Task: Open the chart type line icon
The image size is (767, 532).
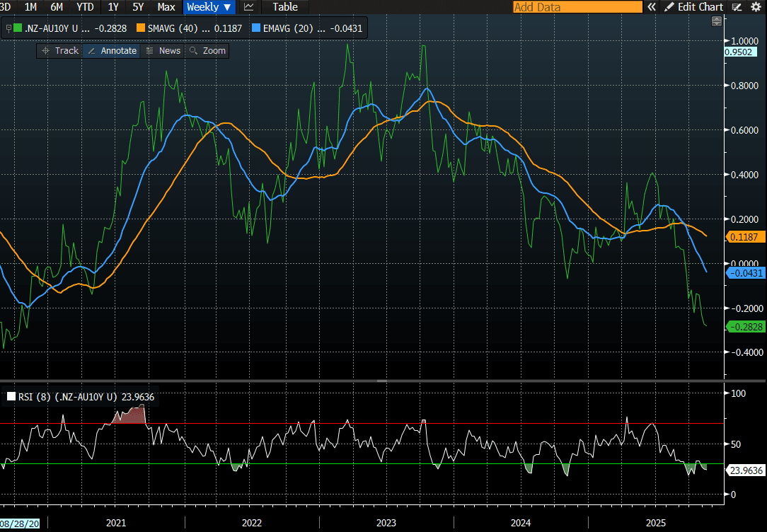Action: click(248, 7)
